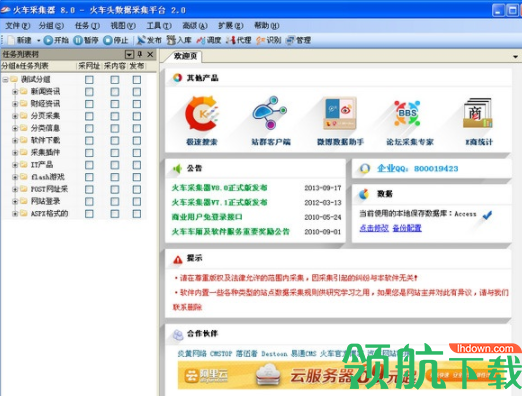Image resolution: width=522 pixels, height=396 pixels.
Task: Open the E商统计 product icon
Action: (x=478, y=113)
